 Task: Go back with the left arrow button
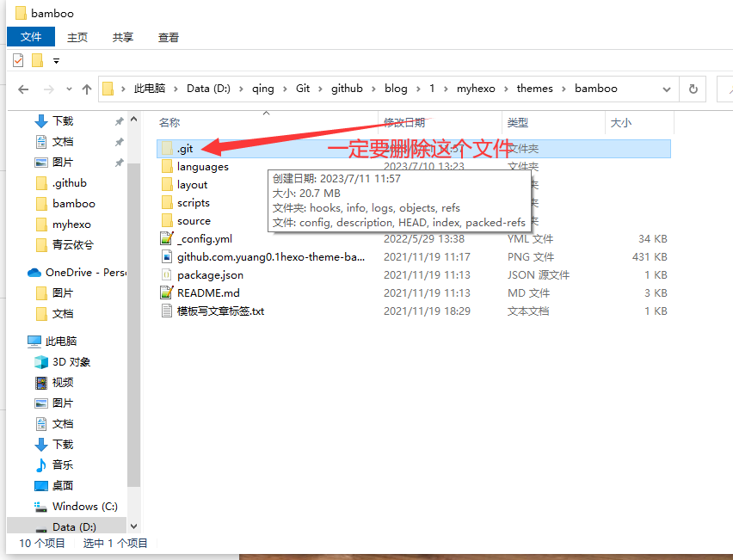pos(23,89)
